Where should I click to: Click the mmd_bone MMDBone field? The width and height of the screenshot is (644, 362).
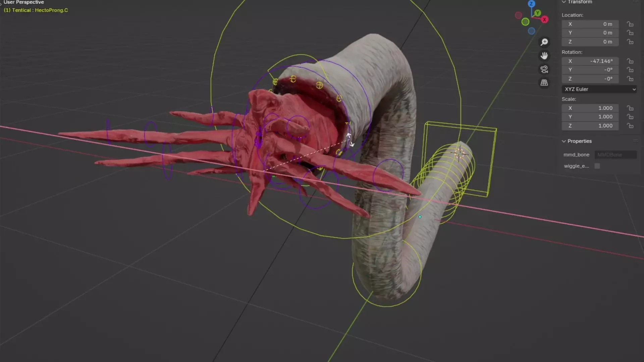615,155
